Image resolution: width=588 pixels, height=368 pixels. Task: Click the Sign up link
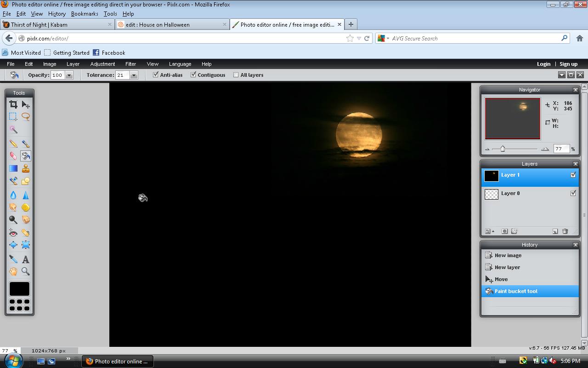pyautogui.click(x=568, y=64)
